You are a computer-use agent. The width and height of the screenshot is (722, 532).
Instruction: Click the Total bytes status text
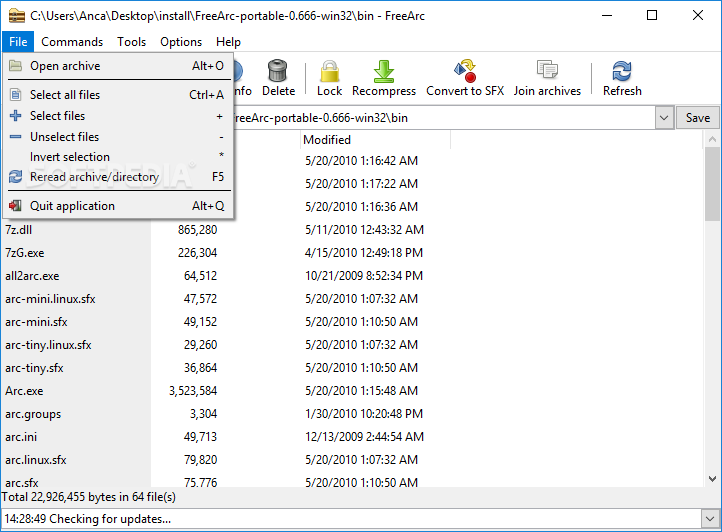(89, 497)
